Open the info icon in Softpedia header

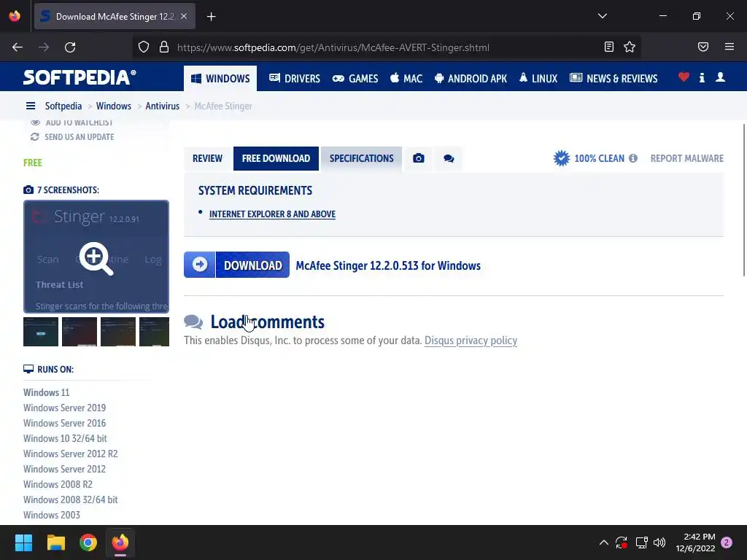[702, 77]
